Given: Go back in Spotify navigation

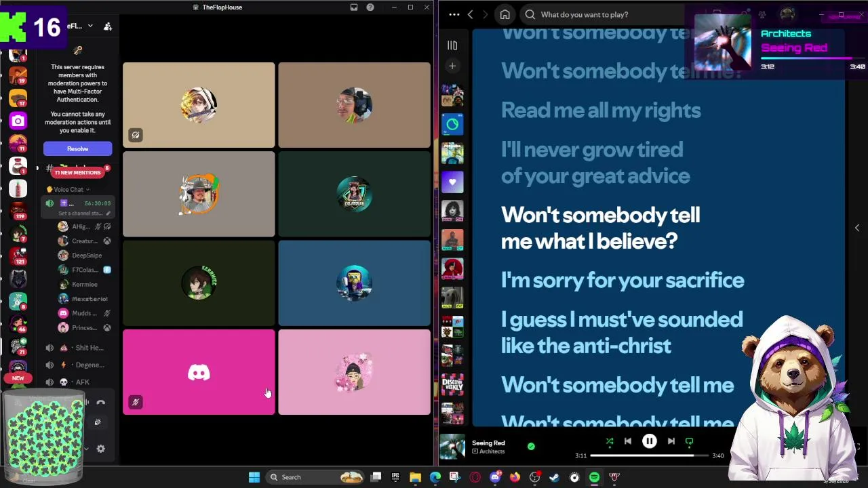Looking at the screenshot, I should 470,14.
